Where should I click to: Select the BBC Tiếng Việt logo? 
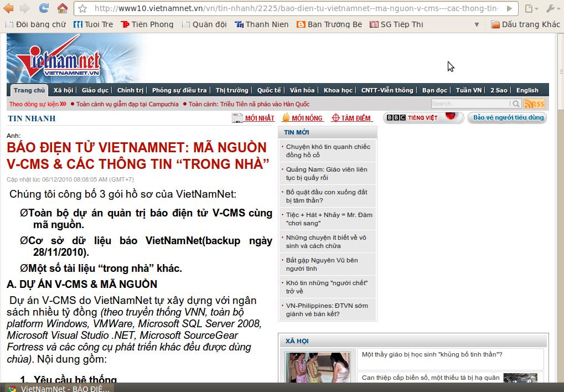[422, 117]
